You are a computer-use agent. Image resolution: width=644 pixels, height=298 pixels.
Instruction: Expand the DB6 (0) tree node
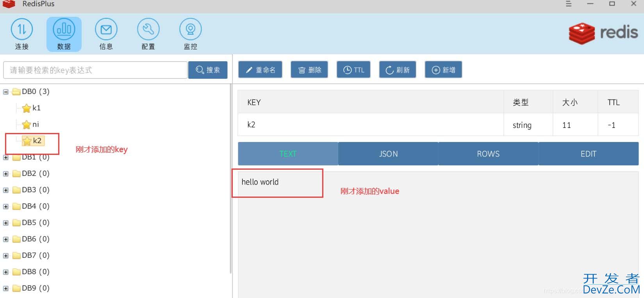tap(6, 239)
